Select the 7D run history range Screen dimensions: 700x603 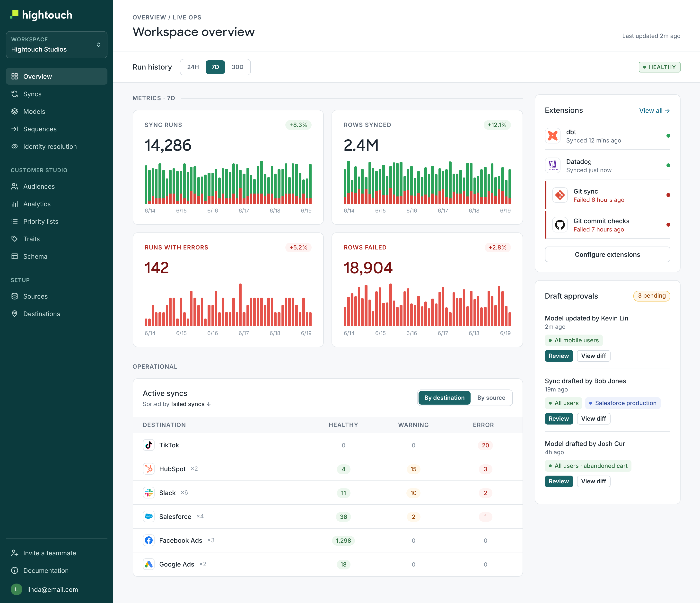(x=215, y=67)
